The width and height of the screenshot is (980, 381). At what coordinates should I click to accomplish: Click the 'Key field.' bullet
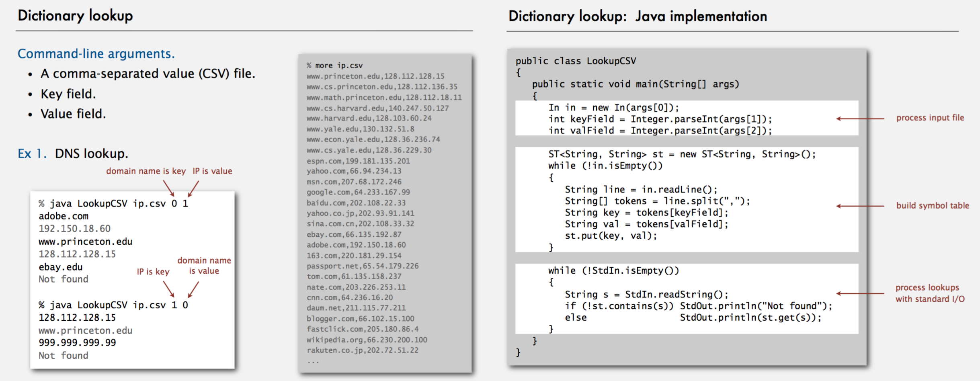(68, 94)
